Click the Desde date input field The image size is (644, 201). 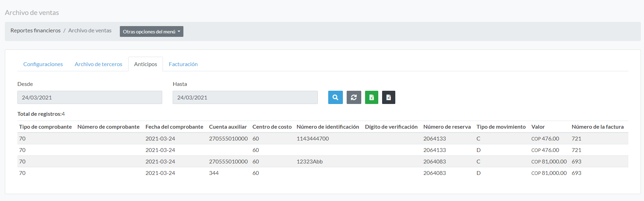click(90, 97)
